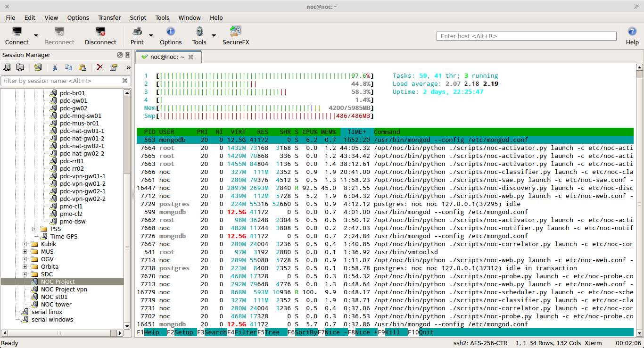Open the Transfer menu
Screen dimensions: 644x348
(x=109, y=18)
